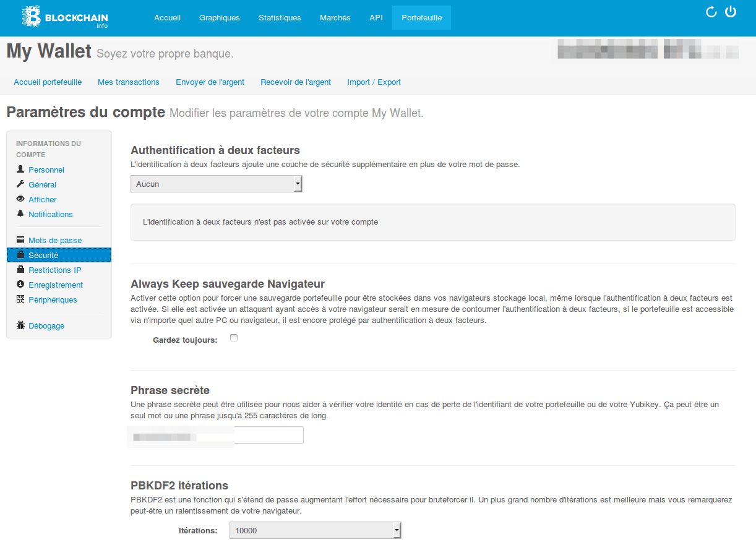Open the Notifications settings link
Image resolution: width=756 pixels, height=555 pixels.
click(x=51, y=214)
